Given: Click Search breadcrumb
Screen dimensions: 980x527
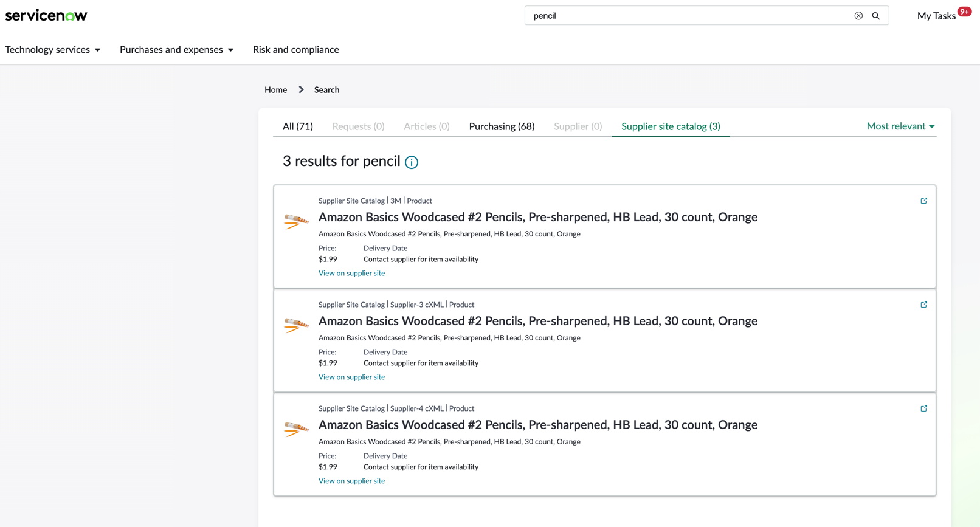Looking at the screenshot, I should coord(326,90).
